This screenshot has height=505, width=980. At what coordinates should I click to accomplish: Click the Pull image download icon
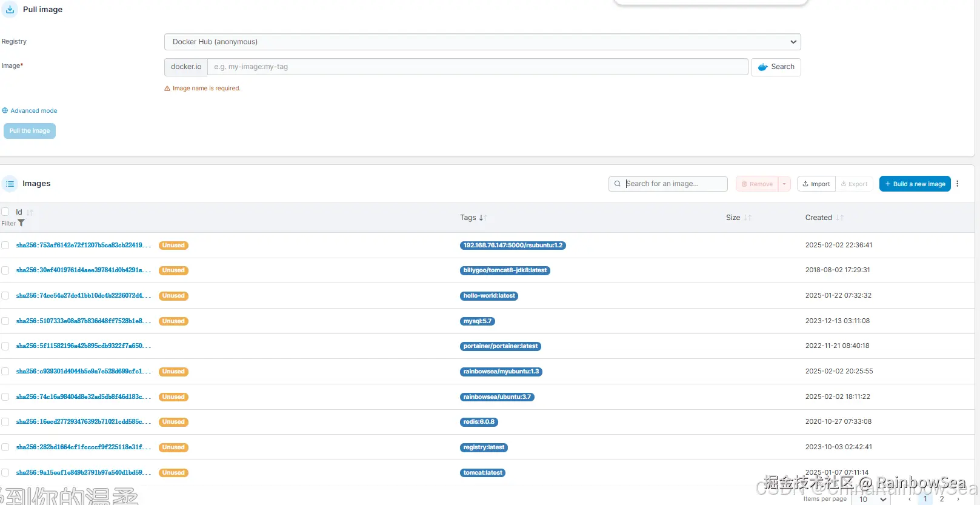point(10,10)
